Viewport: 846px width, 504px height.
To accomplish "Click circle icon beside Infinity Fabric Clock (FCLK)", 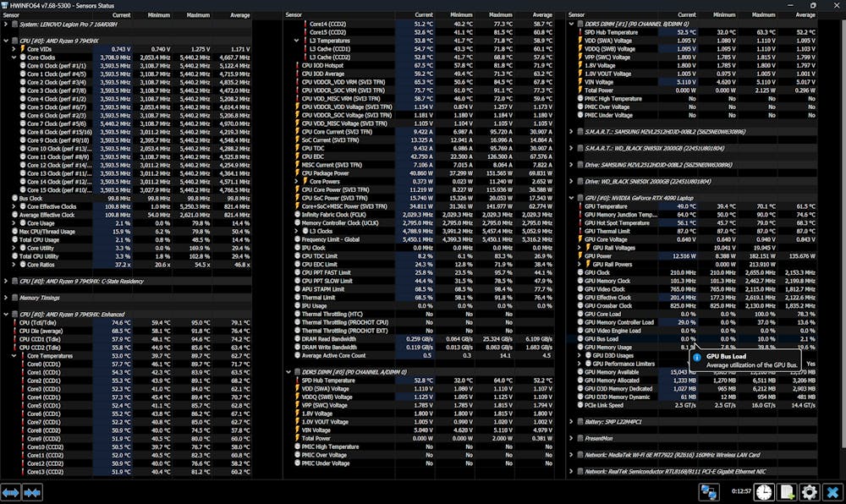I will point(297,215).
